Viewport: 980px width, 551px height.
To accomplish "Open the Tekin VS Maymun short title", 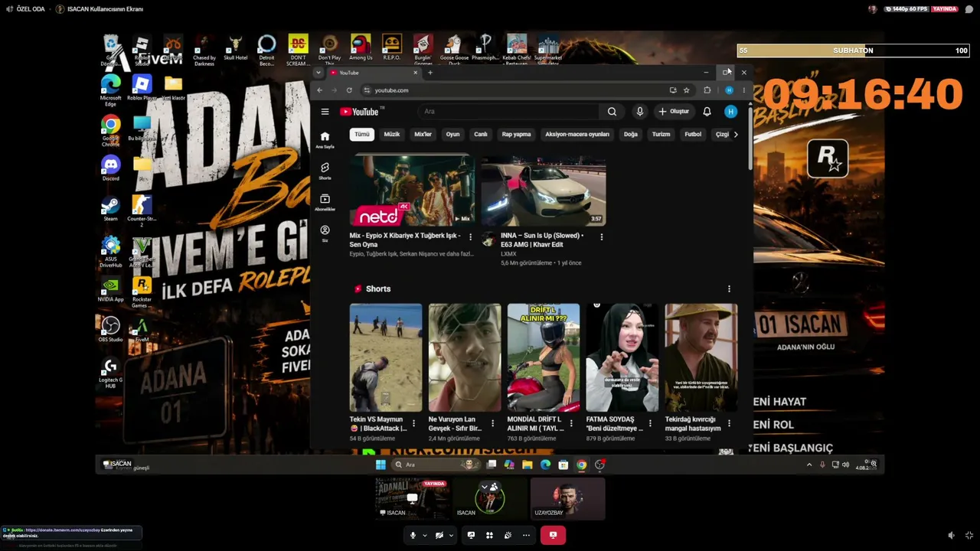I will (378, 424).
